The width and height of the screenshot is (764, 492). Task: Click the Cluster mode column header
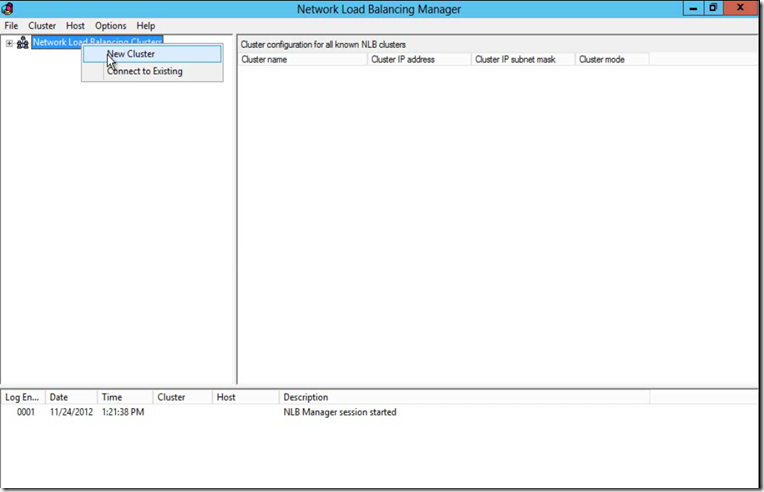[x=612, y=59]
